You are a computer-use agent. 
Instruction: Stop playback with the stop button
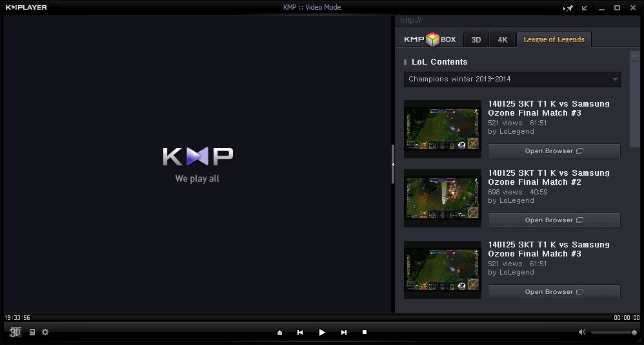click(365, 332)
